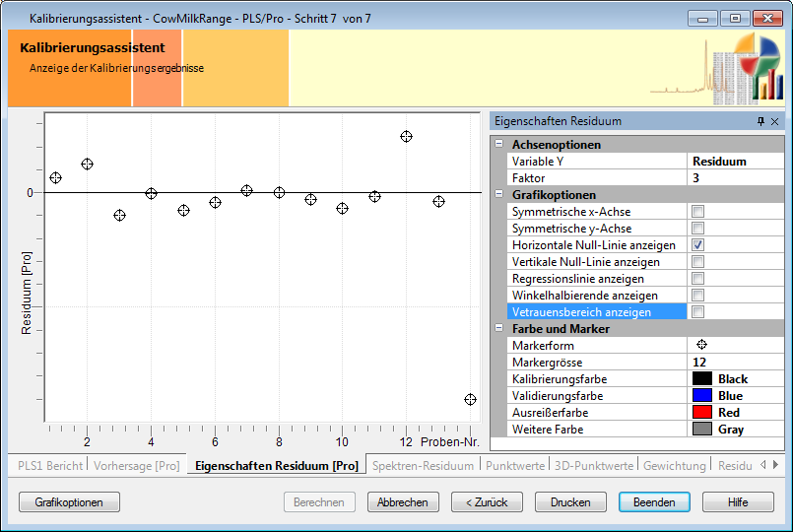Switch to the Spektren-Residuum tab
Image resolution: width=793 pixels, height=532 pixels.
423,465
